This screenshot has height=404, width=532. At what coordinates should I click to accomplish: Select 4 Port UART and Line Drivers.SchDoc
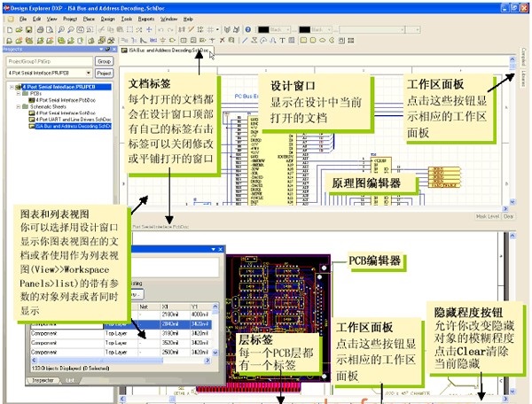pyautogui.click(x=71, y=121)
